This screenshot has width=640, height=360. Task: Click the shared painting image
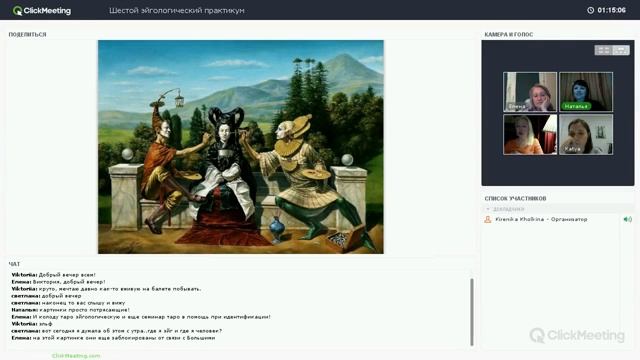241,147
